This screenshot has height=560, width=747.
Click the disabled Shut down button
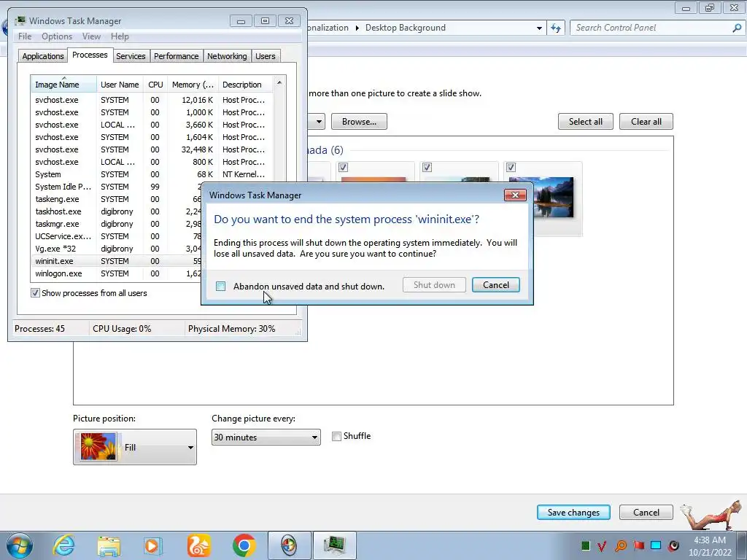point(434,285)
